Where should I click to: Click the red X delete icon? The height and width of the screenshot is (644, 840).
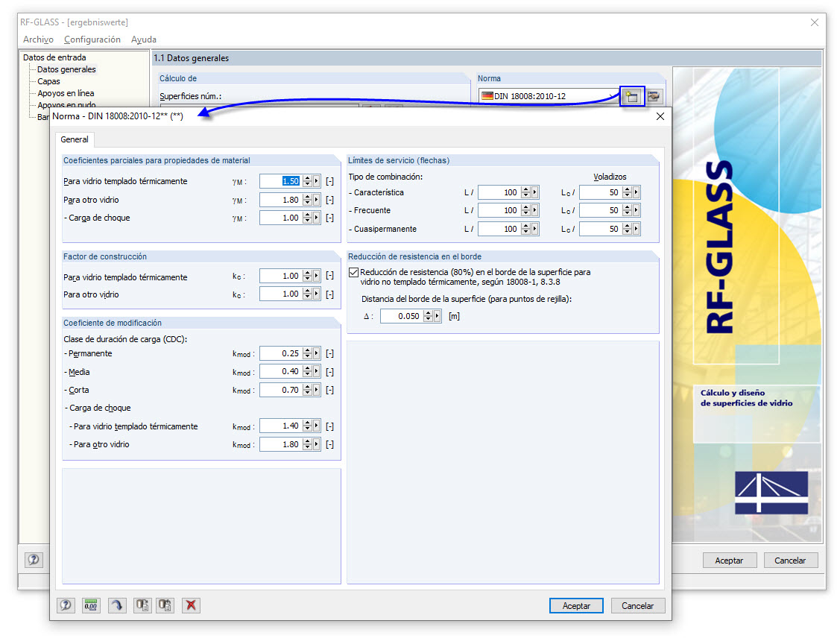click(191, 605)
